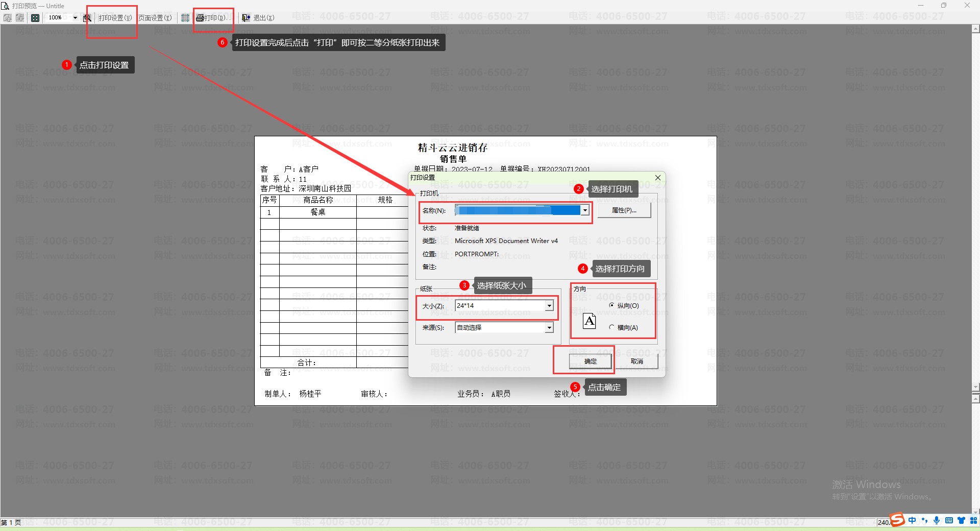Click the 餐桌 cell in the sales table
Image resolution: width=980 pixels, height=531 pixels.
[318, 212]
